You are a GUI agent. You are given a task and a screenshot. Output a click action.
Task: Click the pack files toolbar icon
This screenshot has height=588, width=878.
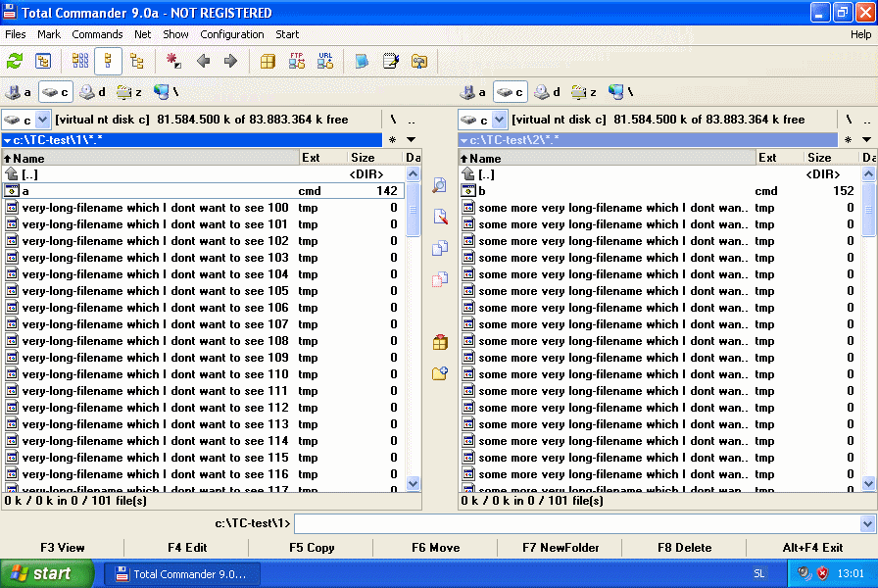click(268, 61)
